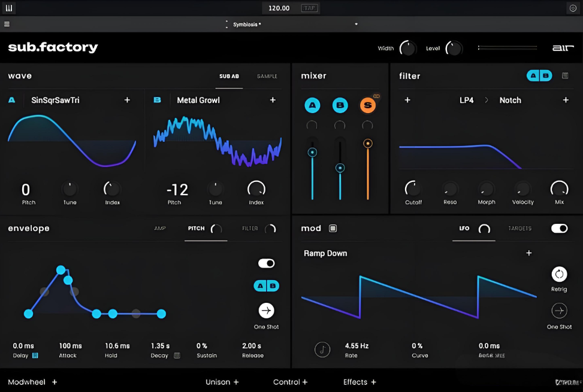
Task: Click the Delay sync icon
Action: click(35, 355)
